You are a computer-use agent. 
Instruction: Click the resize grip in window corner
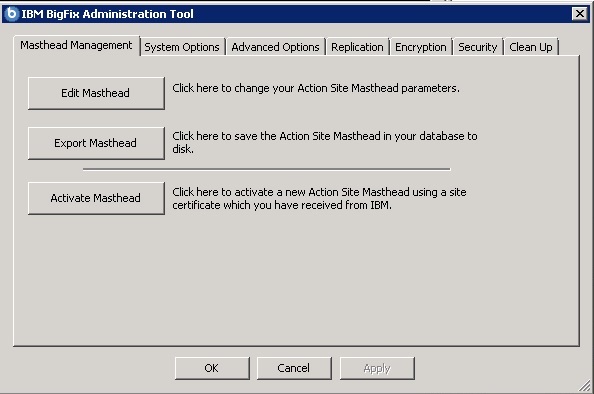coord(585,386)
